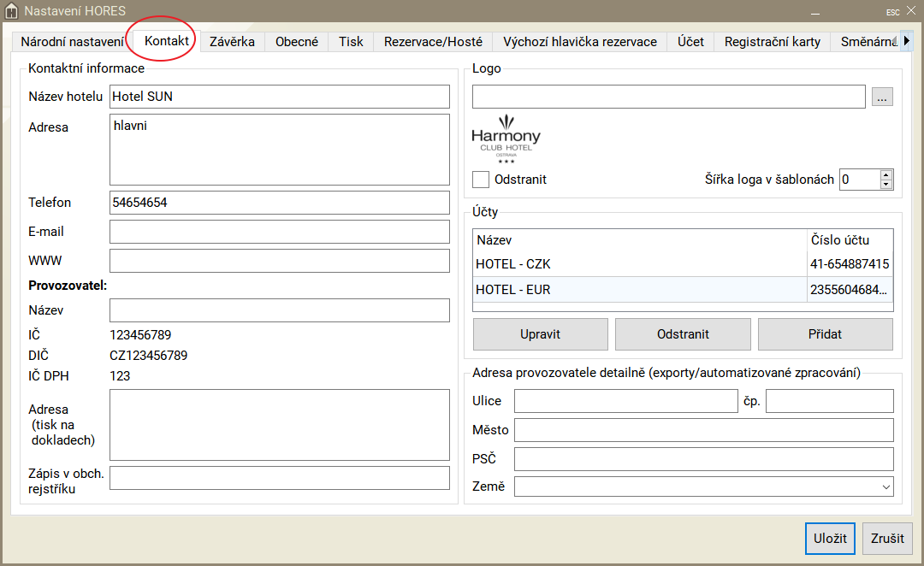Click the ESC button in title bar
Image resolution: width=924 pixels, height=566 pixels.
[x=892, y=12]
